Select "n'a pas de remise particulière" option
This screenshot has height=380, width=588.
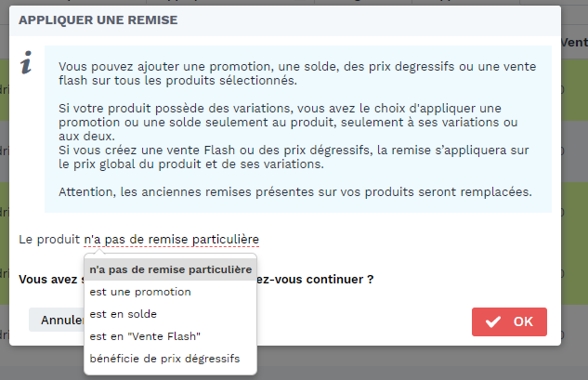coord(171,269)
